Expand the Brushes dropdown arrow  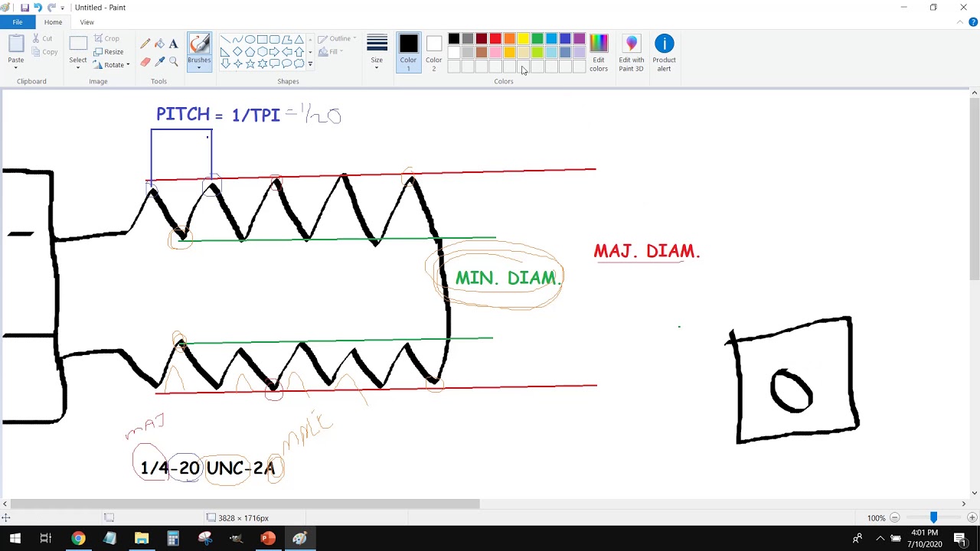[x=199, y=67]
